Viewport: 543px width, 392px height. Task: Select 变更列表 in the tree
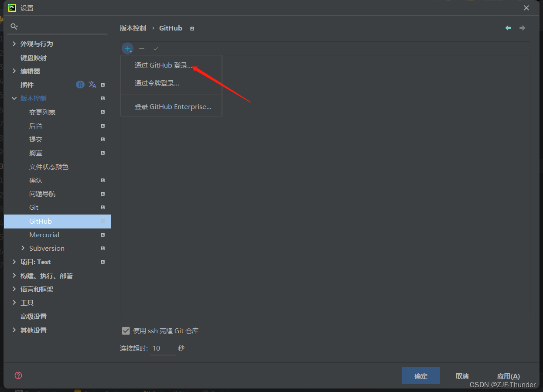[x=42, y=112]
